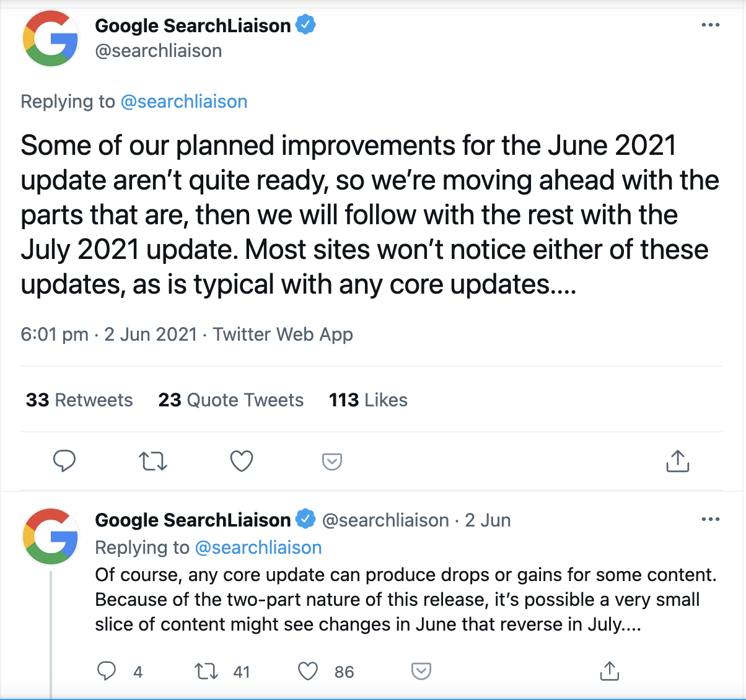The width and height of the screenshot is (746, 700).
Task: Share the main tweet via share icon
Action: (678, 461)
